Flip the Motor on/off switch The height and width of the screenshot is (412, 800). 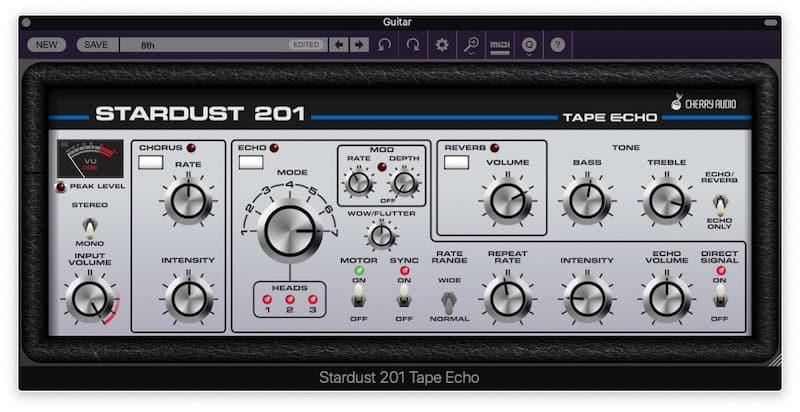(359, 296)
